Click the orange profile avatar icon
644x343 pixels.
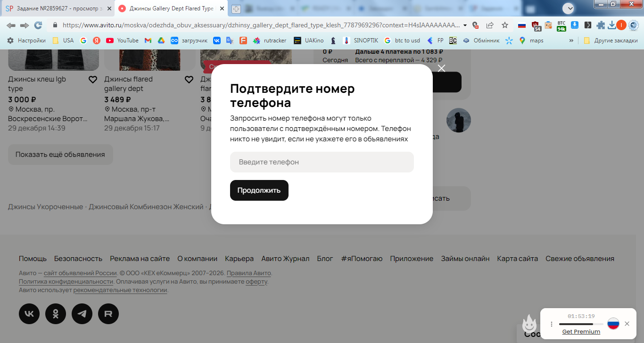click(x=621, y=25)
